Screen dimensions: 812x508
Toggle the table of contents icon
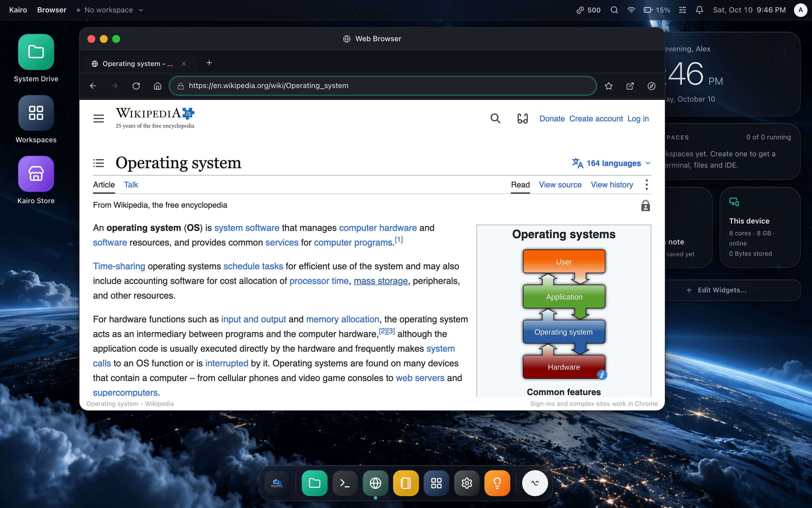coord(99,163)
